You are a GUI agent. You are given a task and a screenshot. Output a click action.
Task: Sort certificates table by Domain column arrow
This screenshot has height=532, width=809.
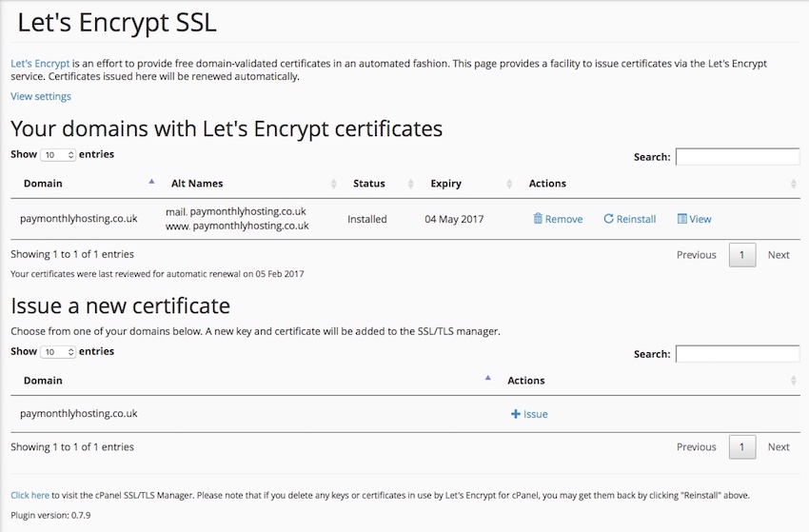click(x=151, y=182)
